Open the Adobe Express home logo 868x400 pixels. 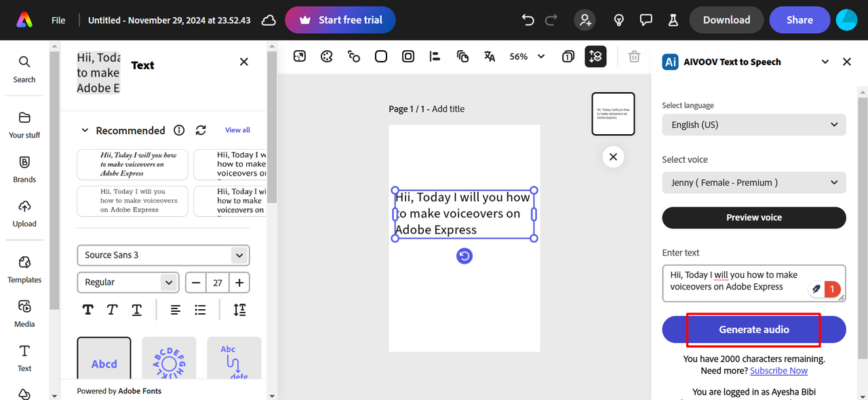pos(24,20)
